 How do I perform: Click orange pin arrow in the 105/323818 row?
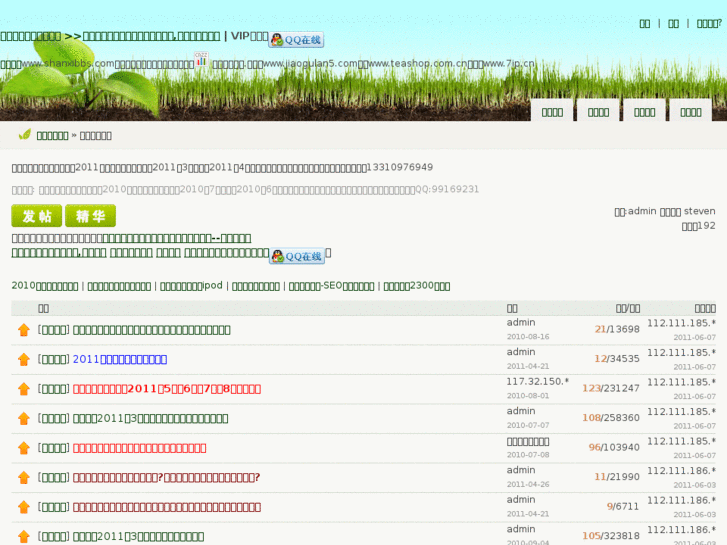(24, 537)
